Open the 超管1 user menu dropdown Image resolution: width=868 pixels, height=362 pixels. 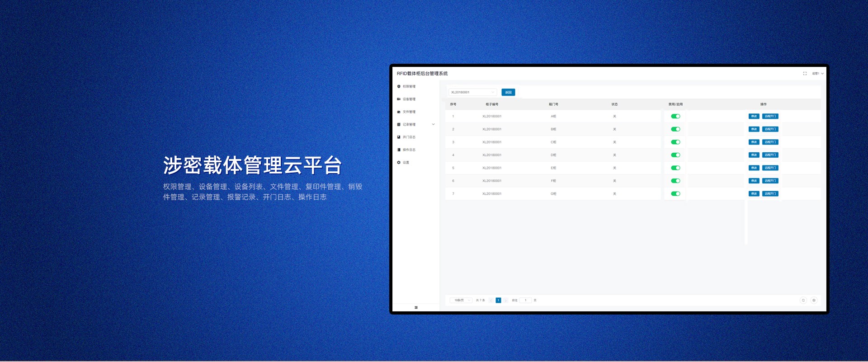click(x=817, y=73)
